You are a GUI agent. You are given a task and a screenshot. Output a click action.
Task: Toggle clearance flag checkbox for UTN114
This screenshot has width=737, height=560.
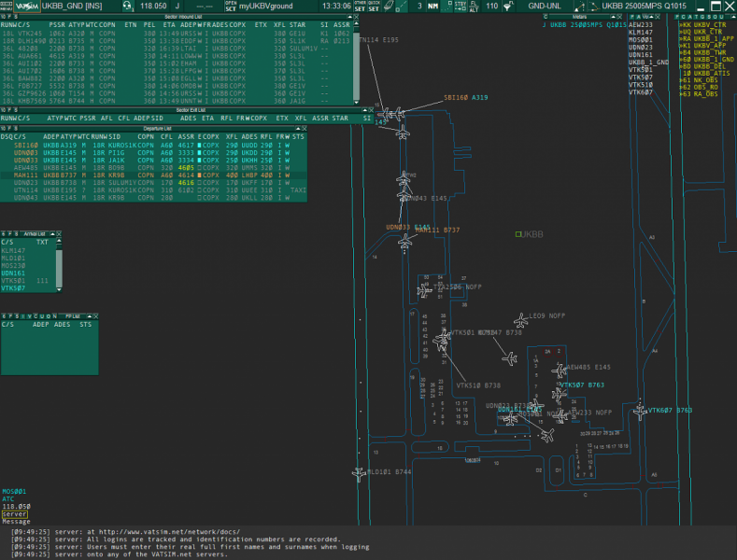(199, 190)
